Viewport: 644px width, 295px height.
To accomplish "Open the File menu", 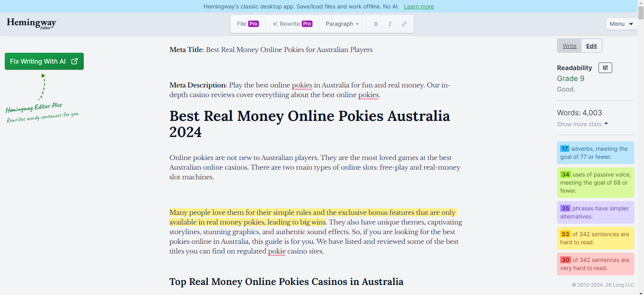I will pos(242,24).
